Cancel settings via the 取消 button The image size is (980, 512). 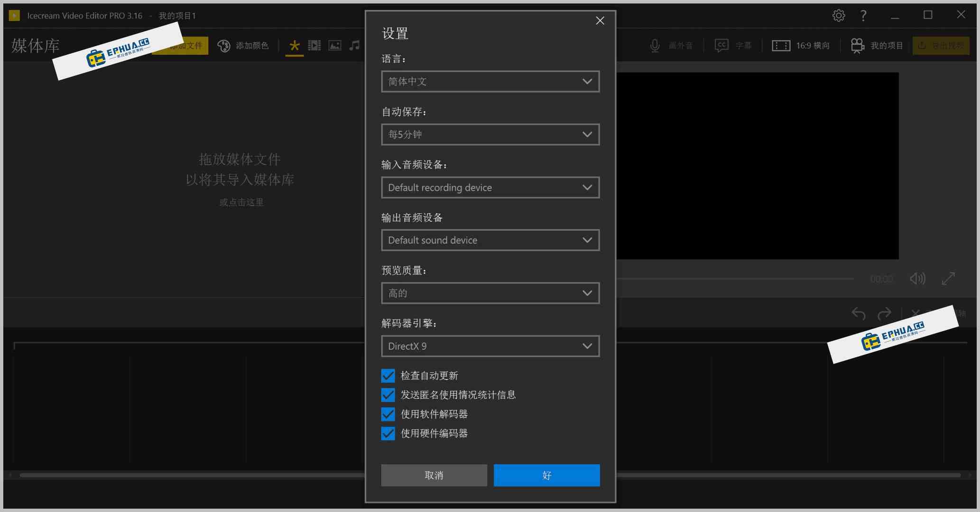pos(434,475)
